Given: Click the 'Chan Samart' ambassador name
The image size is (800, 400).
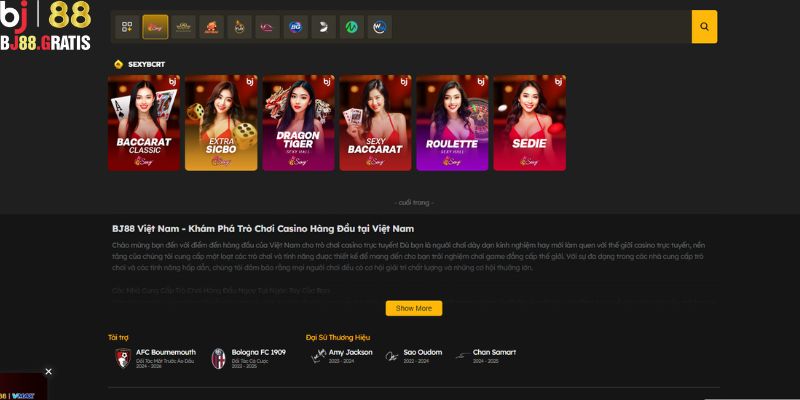Looking at the screenshot, I should click(494, 352).
